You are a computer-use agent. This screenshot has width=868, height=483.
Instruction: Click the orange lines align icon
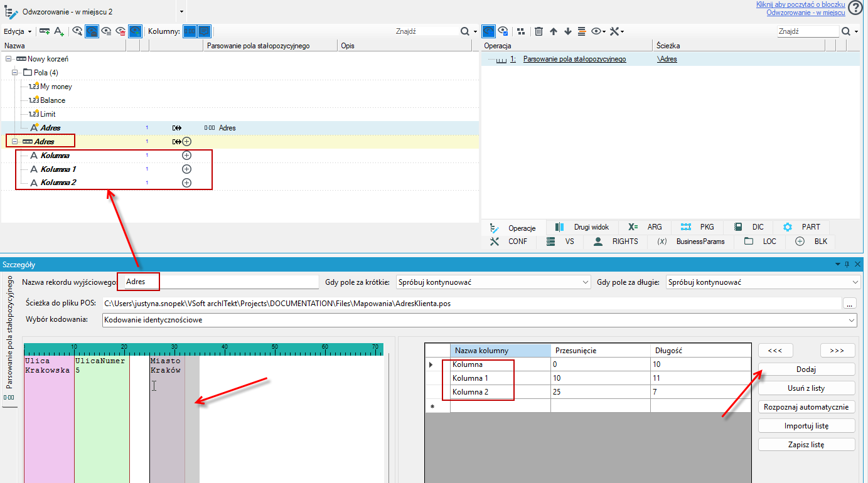coord(582,31)
